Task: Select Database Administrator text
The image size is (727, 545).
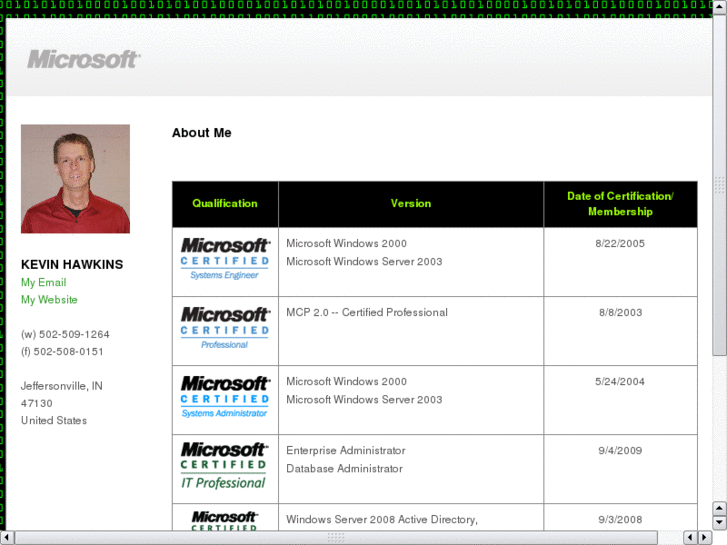Action: click(x=344, y=468)
